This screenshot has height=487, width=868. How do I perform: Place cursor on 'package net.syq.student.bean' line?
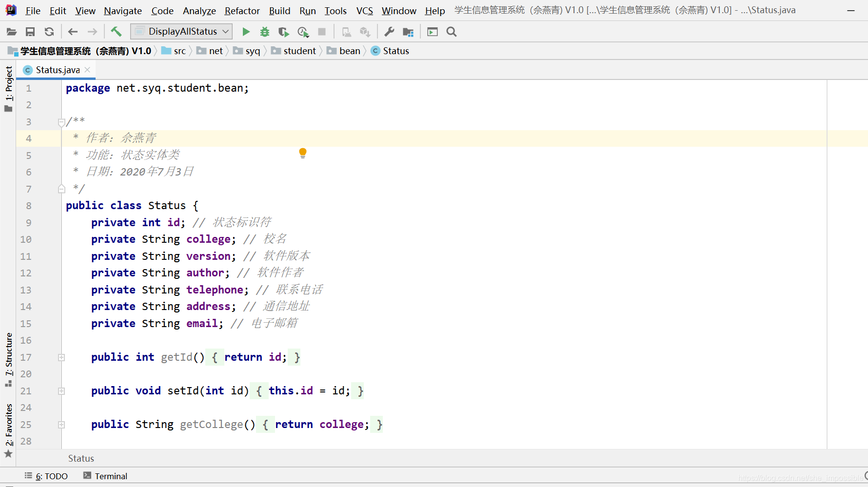coord(157,88)
